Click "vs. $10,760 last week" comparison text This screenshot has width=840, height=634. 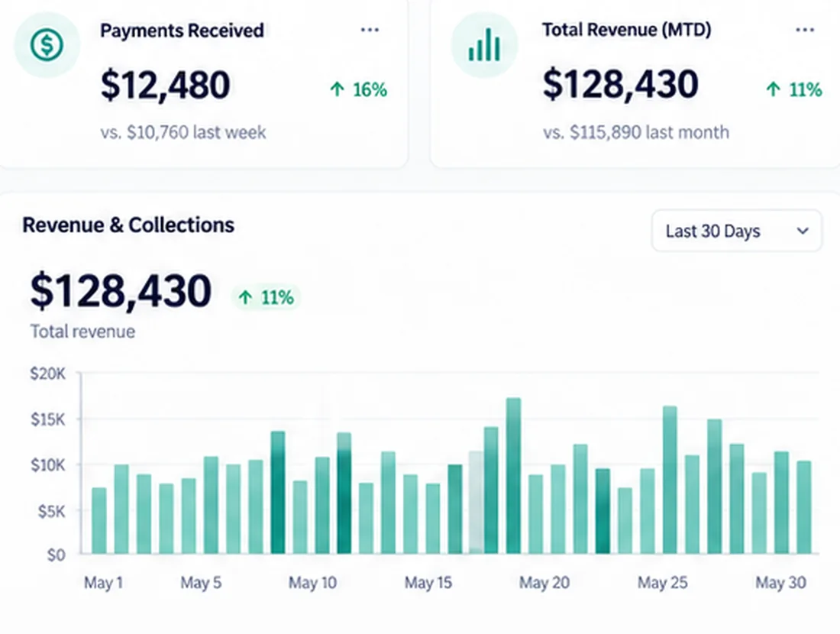[x=183, y=132]
